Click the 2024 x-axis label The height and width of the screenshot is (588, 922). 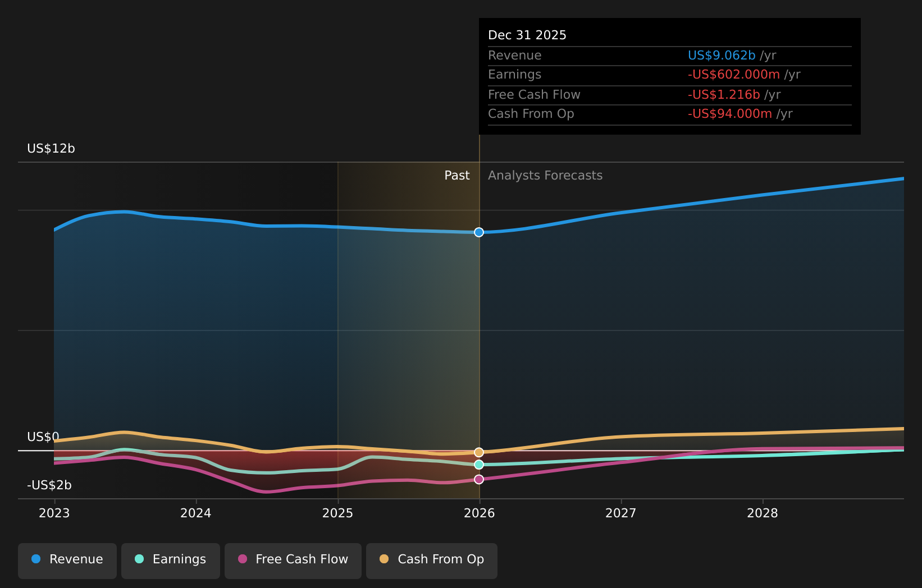[x=195, y=512]
